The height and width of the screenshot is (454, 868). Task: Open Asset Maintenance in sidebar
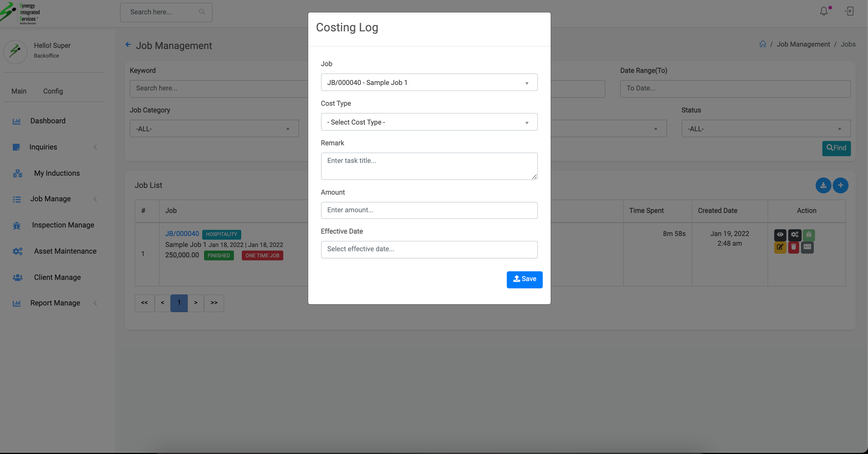pos(65,251)
